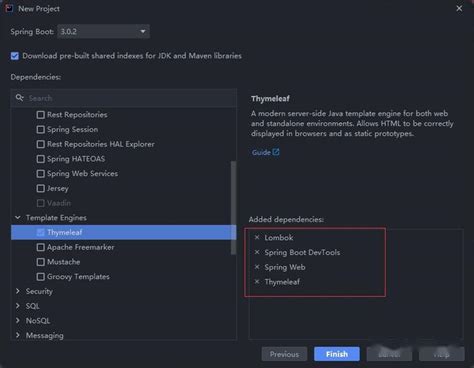Click the dependencies list vertical scrollbar
This screenshot has width=474, height=368.
[233, 208]
